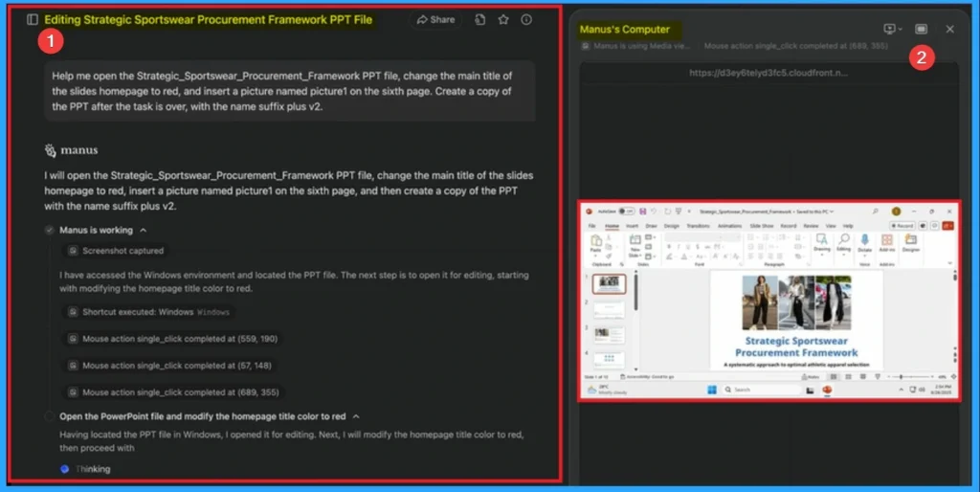This screenshot has height=492, width=980.
Task: Switch to Normal view in status bar
Action: click(834, 376)
